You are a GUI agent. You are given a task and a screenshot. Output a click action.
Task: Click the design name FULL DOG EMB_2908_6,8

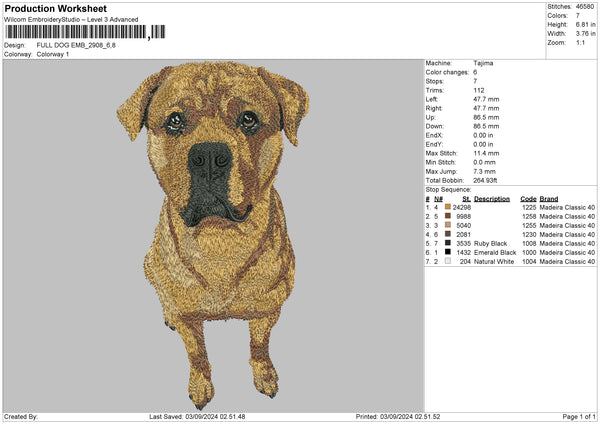pos(76,45)
